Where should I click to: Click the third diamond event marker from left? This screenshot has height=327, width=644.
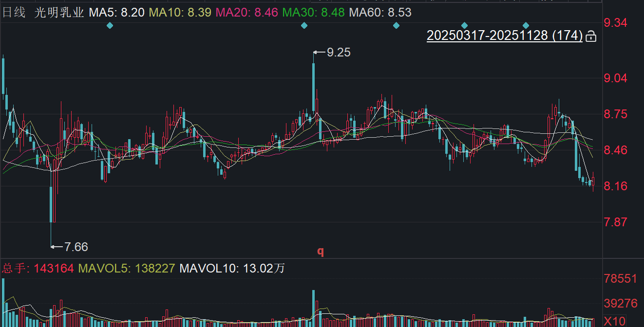(396, 25)
